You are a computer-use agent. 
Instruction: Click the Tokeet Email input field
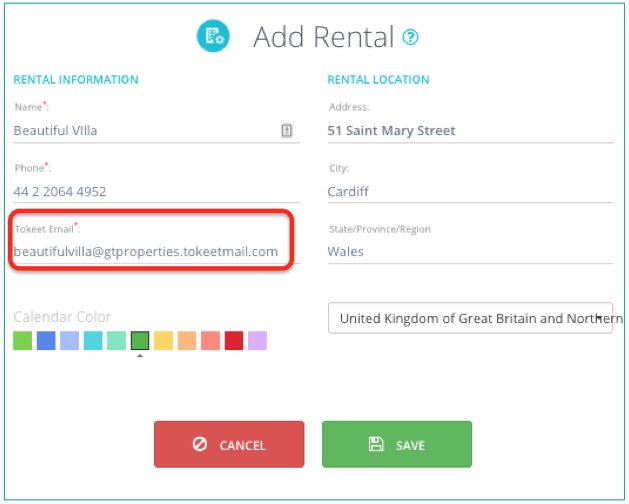(x=156, y=252)
